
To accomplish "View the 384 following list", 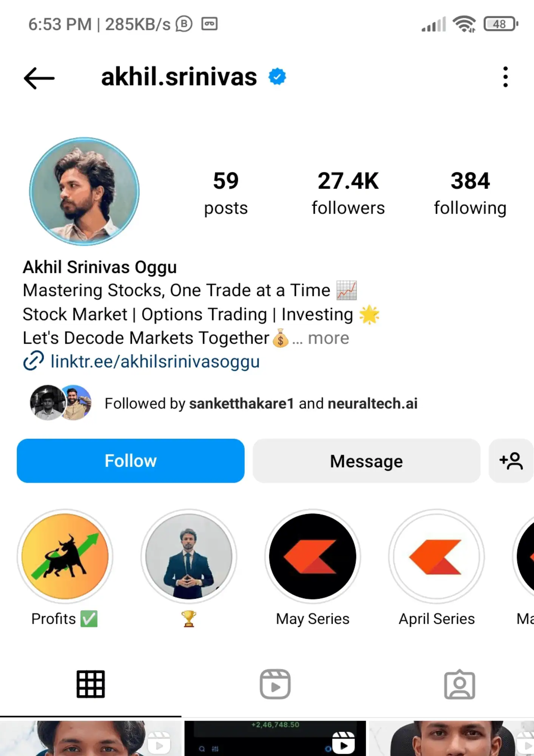I will 470,193.
